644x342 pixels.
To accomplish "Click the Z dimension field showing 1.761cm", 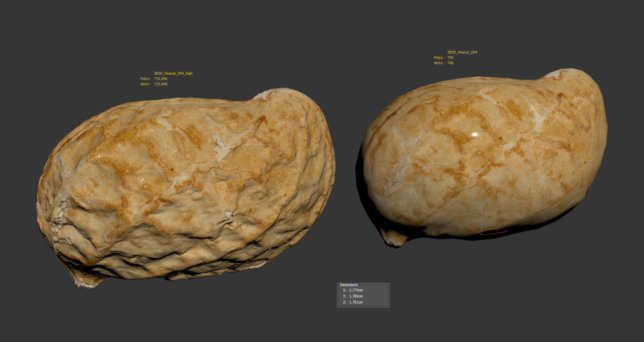I will click(x=356, y=302).
